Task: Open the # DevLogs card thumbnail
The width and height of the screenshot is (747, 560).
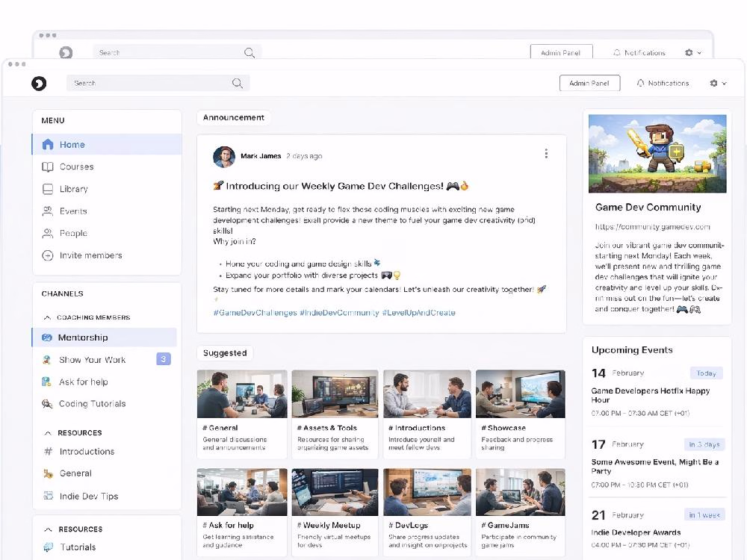Action: (x=427, y=492)
